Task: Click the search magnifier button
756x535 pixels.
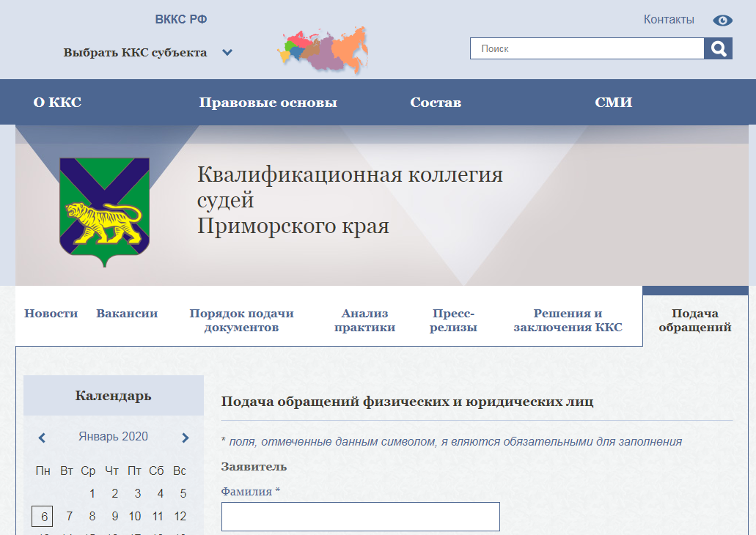Action: [718, 48]
